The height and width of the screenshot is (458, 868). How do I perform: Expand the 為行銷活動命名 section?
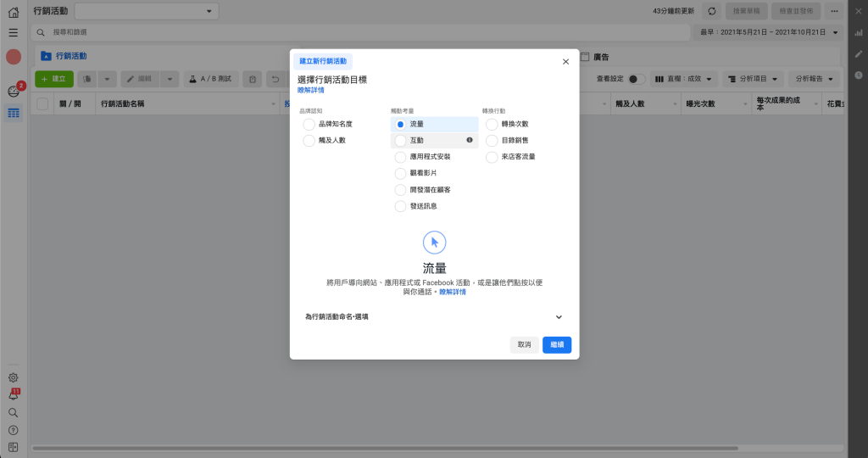559,317
